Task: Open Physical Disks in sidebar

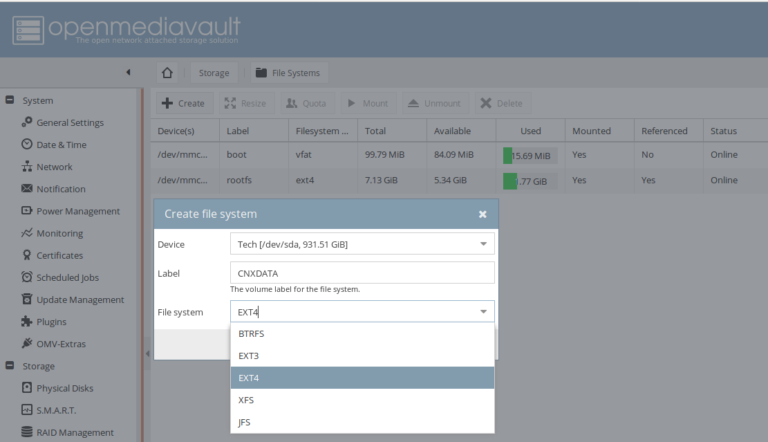Action: [65, 388]
